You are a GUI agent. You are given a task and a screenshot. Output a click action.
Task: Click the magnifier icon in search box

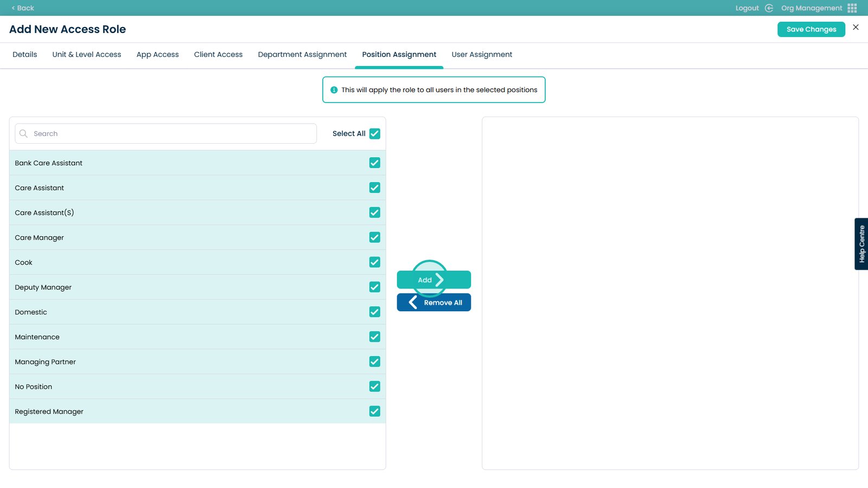point(23,133)
